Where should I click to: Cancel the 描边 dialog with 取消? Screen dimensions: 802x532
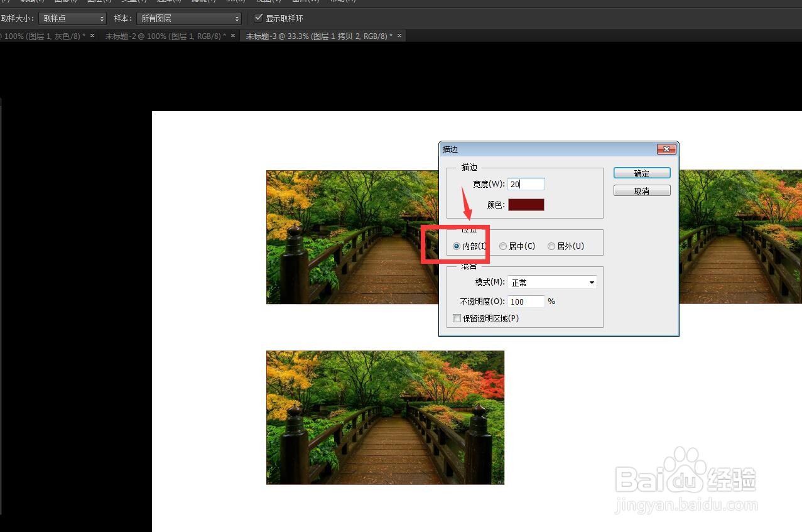click(642, 191)
